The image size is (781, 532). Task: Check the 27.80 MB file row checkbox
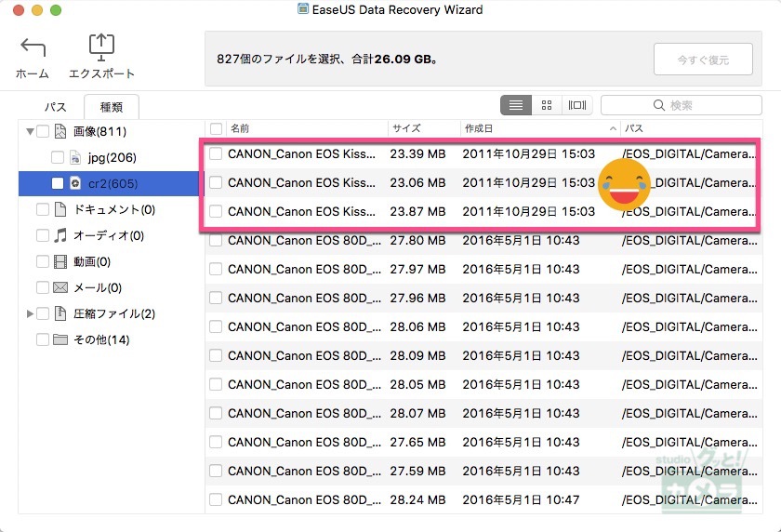click(216, 241)
